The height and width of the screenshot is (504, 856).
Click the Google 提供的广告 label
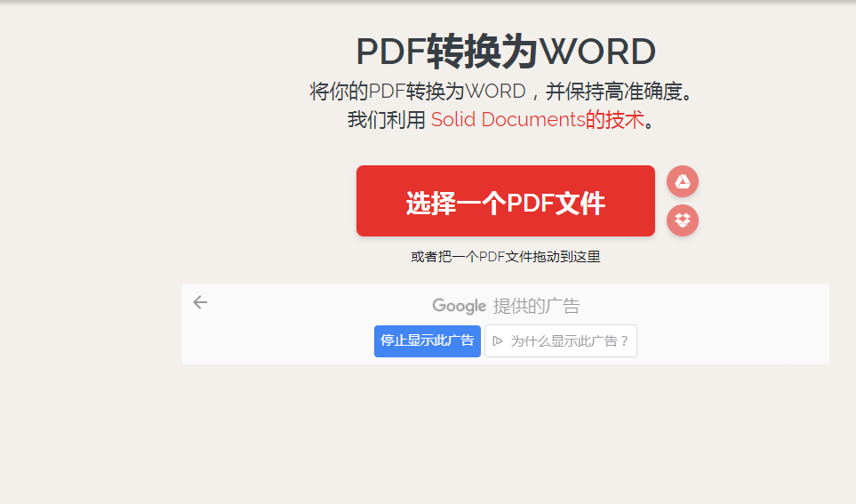506,306
